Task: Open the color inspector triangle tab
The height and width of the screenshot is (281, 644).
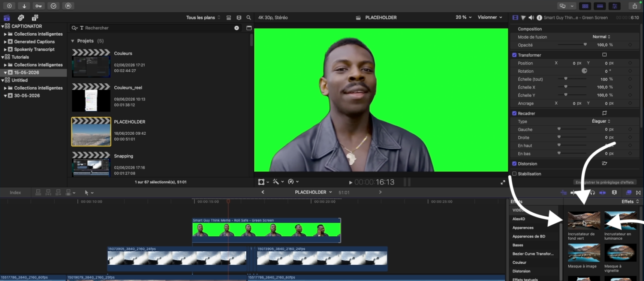Action: (x=523, y=18)
